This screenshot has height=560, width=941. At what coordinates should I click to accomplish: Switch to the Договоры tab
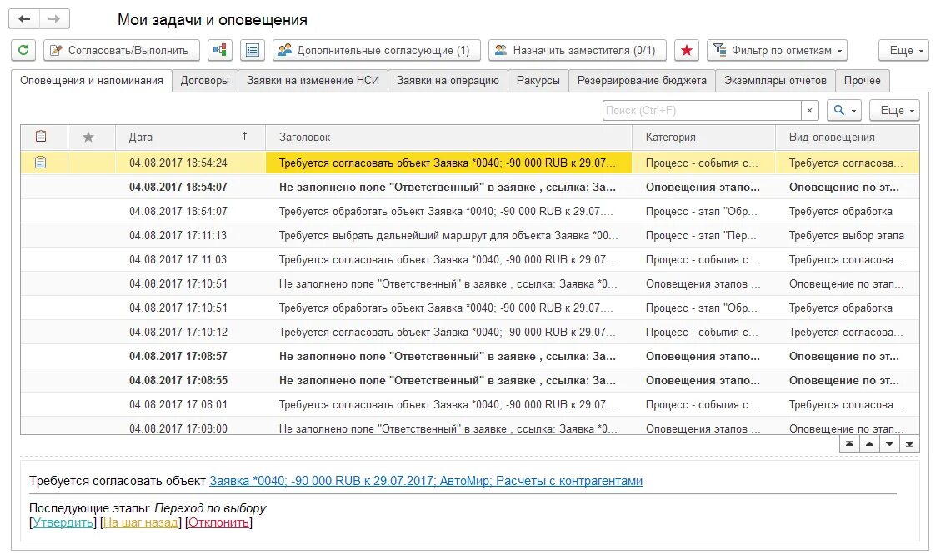(x=203, y=80)
